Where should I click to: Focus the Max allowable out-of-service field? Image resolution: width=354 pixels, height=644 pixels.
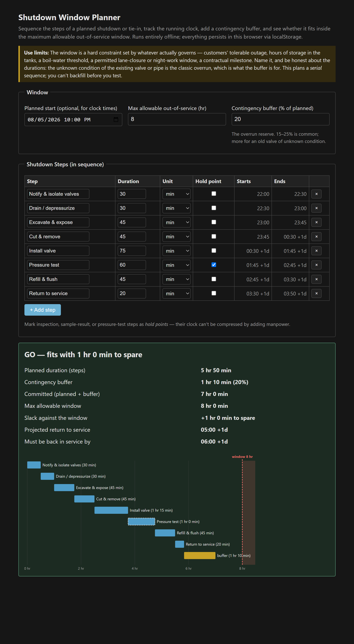click(x=177, y=119)
